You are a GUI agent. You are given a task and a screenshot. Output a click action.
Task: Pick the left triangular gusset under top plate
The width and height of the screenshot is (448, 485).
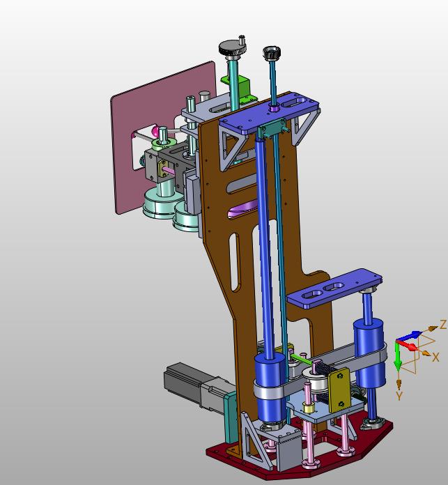point(233,148)
